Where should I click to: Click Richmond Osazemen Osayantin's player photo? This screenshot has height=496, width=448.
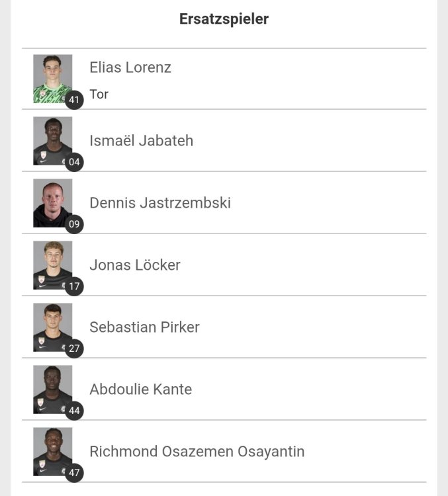tap(52, 451)
